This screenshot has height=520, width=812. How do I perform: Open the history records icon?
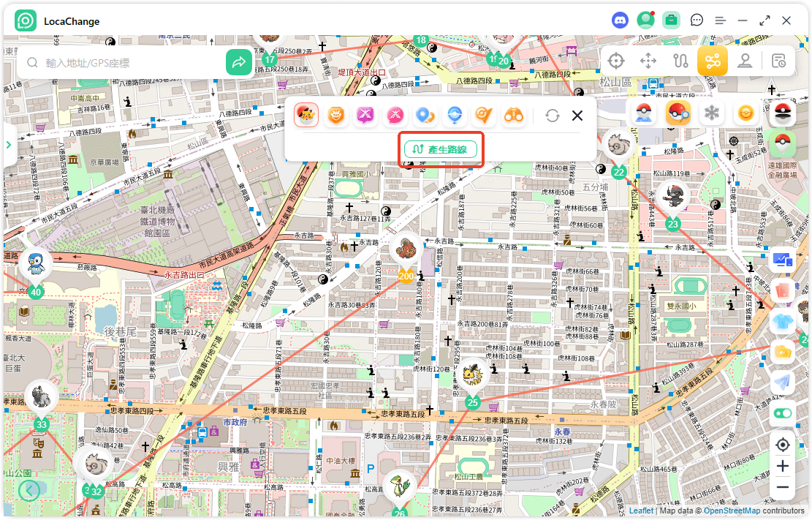(778, 61)
